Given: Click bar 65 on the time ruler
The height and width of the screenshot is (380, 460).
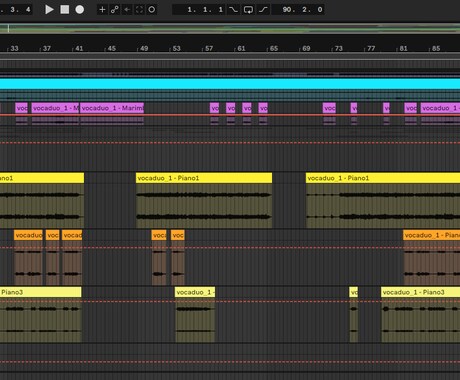Looking at the screenshot, I should pyautogui.click(x=274, y=49).
